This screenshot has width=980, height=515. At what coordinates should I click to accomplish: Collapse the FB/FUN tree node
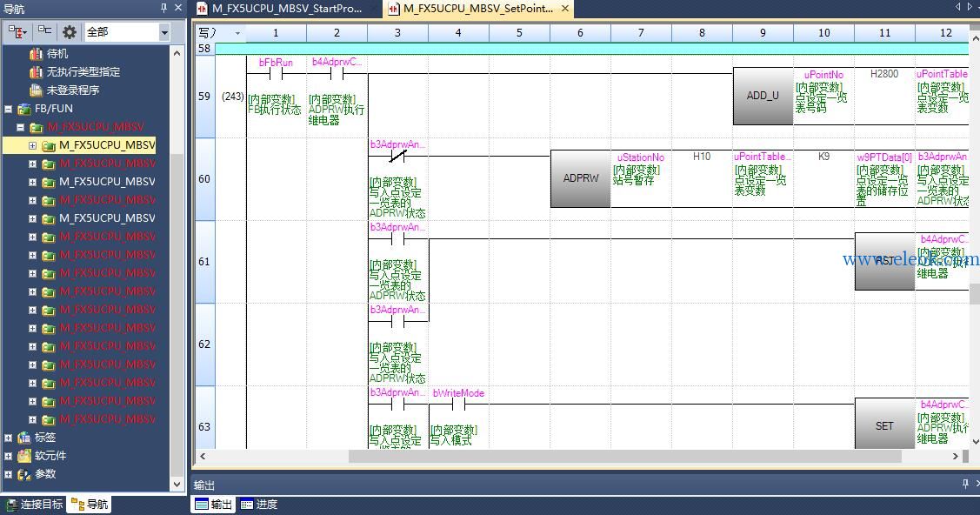(8, 109)
